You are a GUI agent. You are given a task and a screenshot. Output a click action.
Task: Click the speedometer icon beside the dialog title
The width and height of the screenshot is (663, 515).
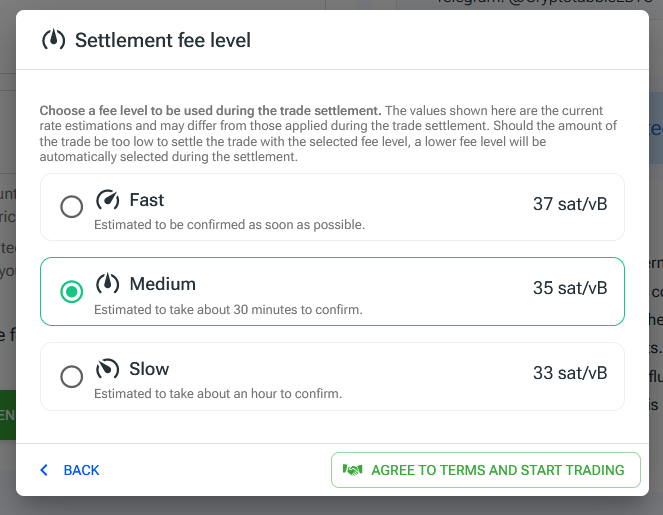coord(53,40)
